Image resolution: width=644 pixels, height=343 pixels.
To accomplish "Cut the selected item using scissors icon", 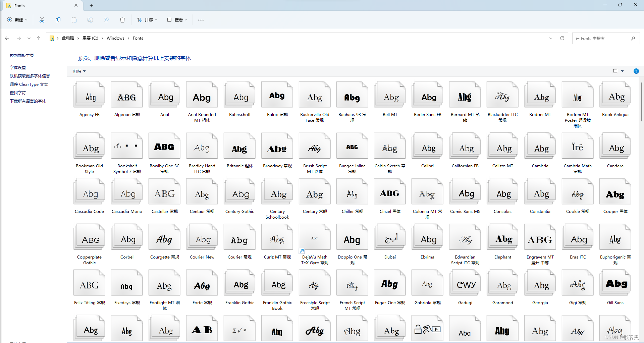I will pyautogui.click(x=42, y=20).
